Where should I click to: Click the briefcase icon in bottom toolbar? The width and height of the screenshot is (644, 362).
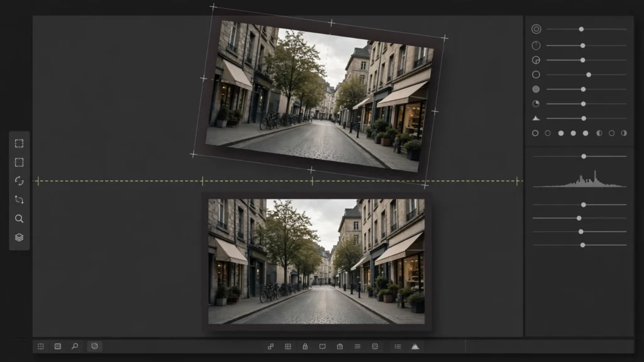point(340,346)
